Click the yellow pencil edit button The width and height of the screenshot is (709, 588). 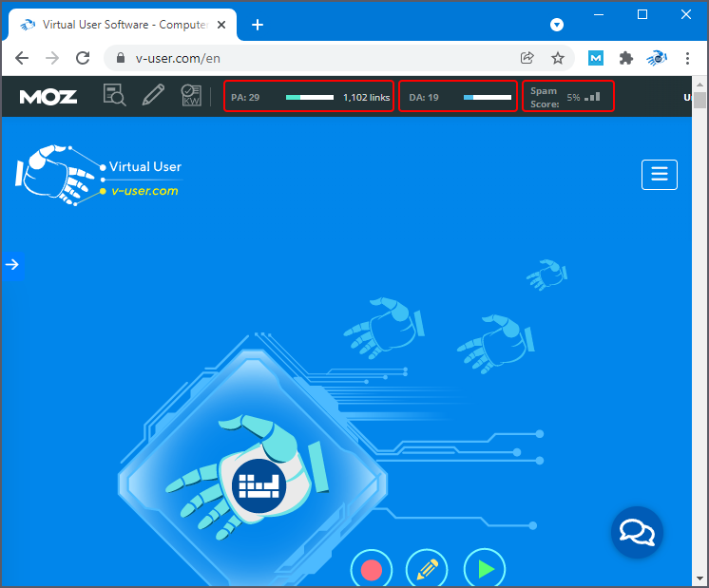click(x=427, y=569)
